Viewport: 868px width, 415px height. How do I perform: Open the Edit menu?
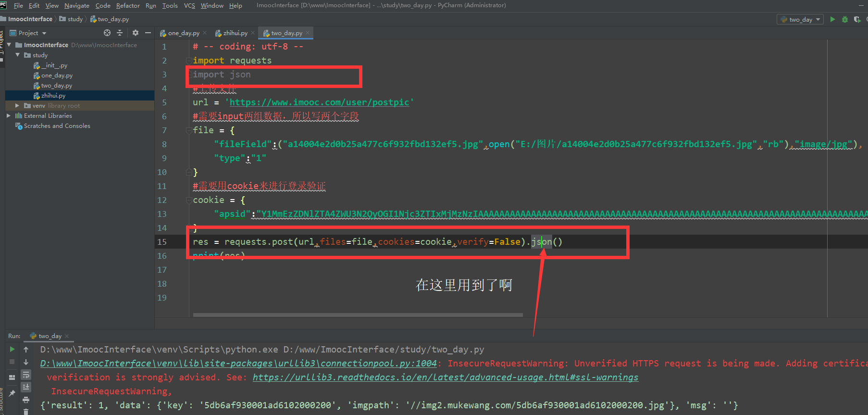point(34,5)
